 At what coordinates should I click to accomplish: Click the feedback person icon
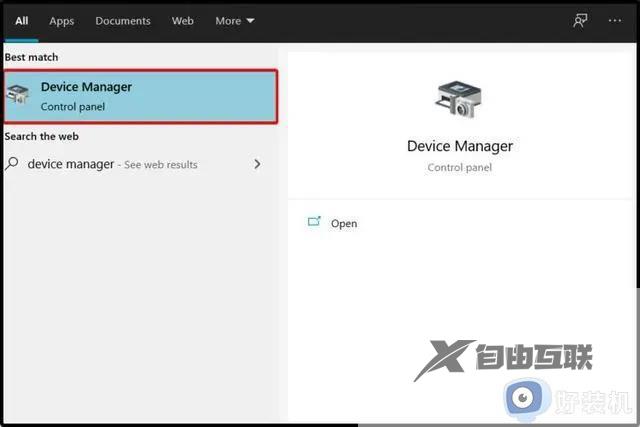[x=580, y=20]
